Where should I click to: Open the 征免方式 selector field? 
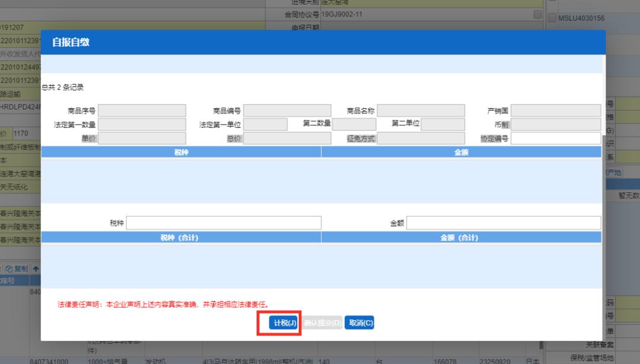[x=421, y=138]
